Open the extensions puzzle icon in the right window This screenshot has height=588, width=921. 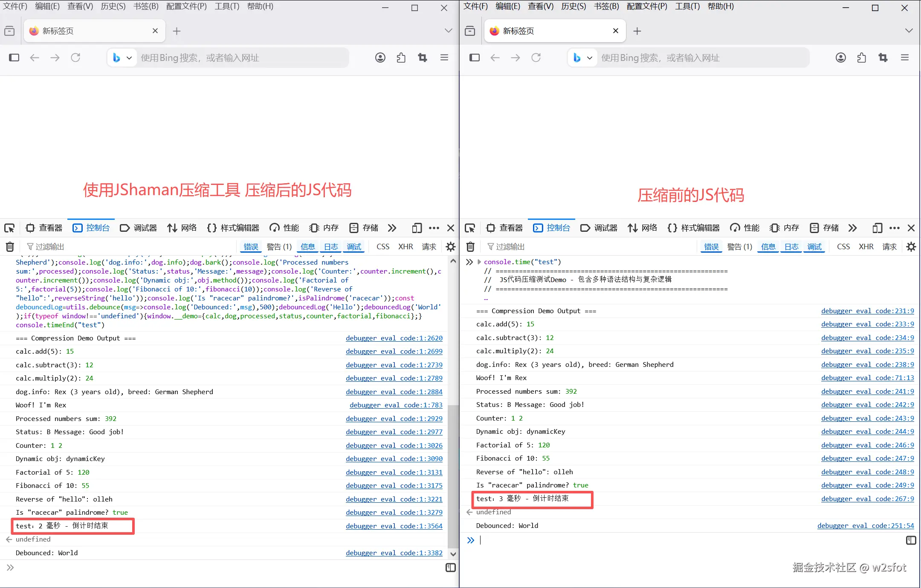click(x=862, y=58)
